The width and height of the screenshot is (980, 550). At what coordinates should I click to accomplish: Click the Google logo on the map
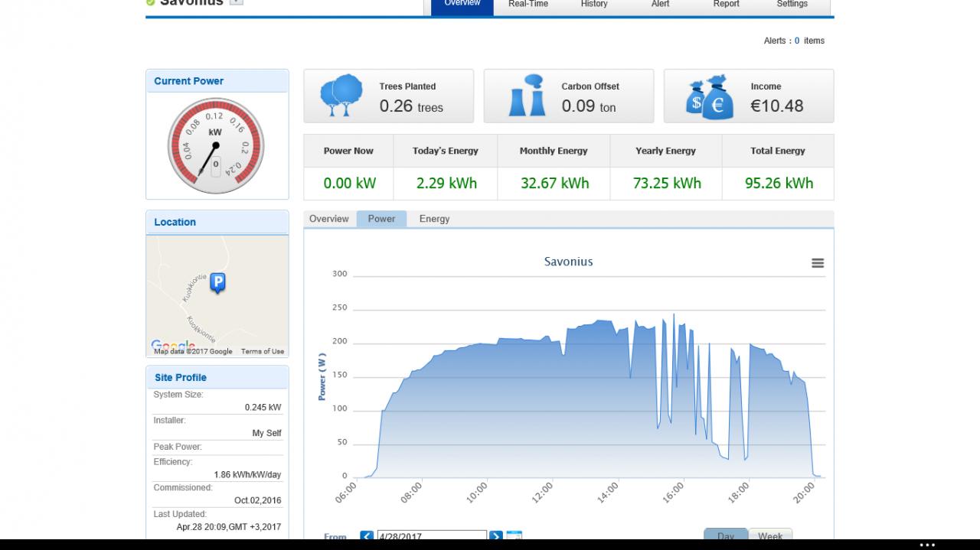click(x=173, y=345)
